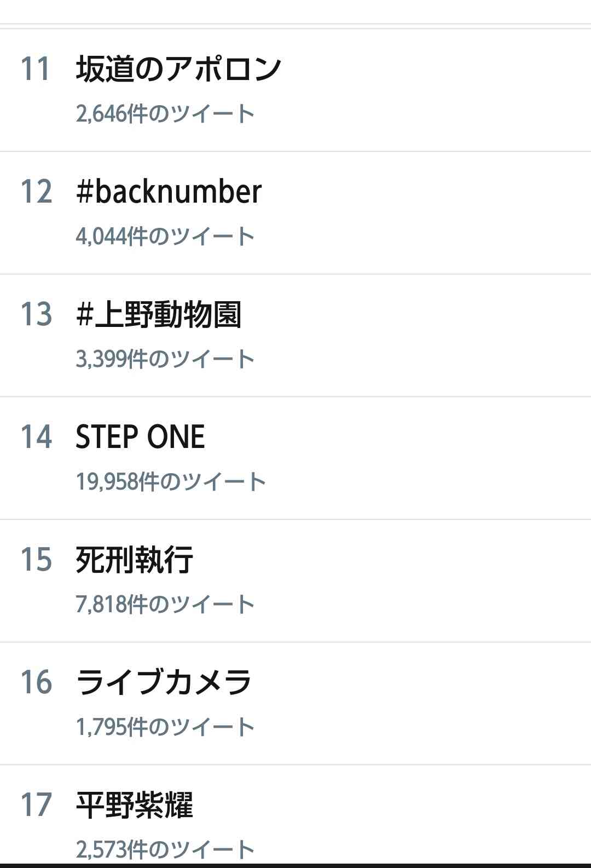Tap rank number 17
Image resolution: width=591 pixels, height=868 pixels.
coord(36,805)
